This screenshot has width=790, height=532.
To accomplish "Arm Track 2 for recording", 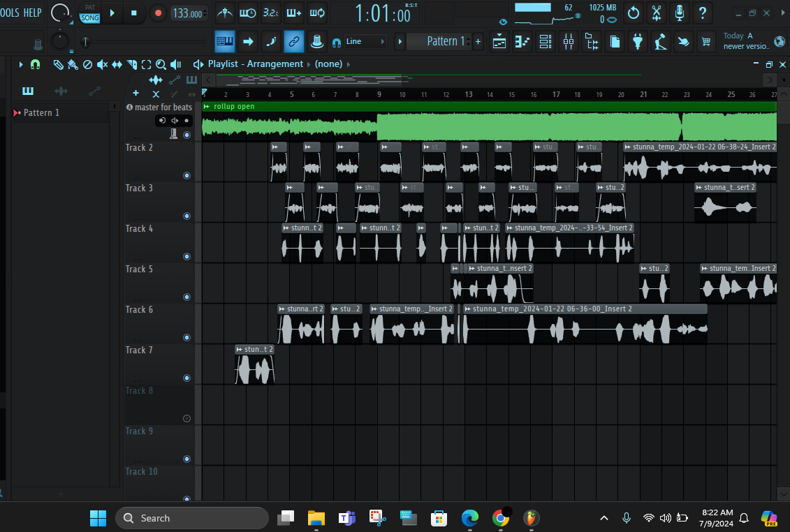I will click(x=186, y=177).
